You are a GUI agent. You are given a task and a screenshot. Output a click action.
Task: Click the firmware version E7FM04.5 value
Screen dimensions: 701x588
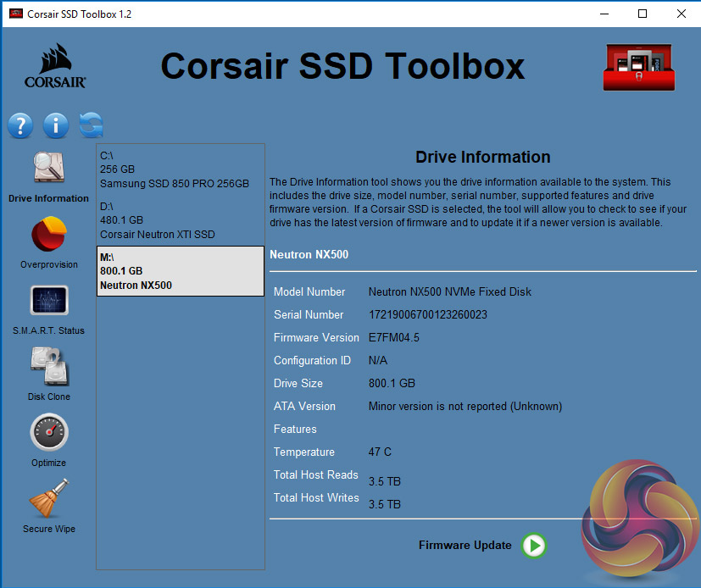click(x=393, y=337)
